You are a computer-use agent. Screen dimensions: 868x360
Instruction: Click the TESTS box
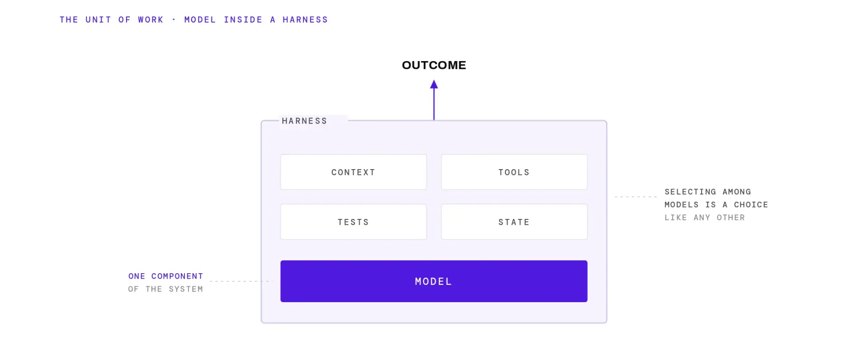[x=354, y=222]
